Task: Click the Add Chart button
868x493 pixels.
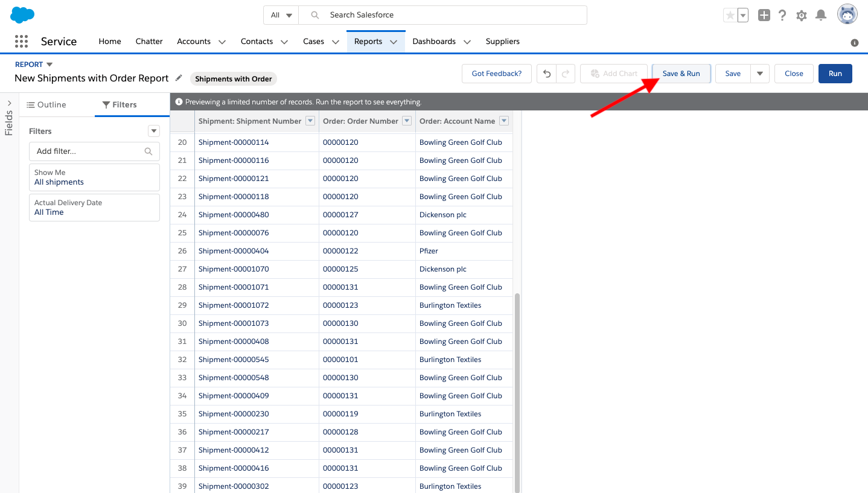Action: (614, 74)
